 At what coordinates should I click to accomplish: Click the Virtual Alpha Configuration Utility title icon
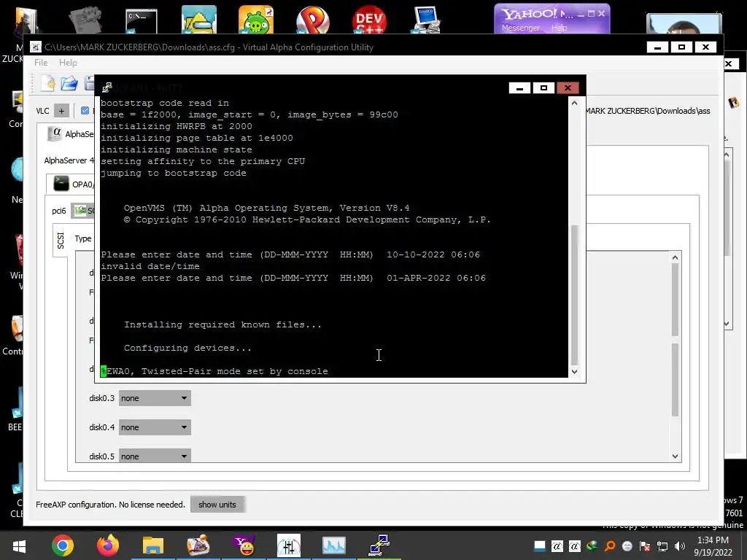(x=36, y=47)
